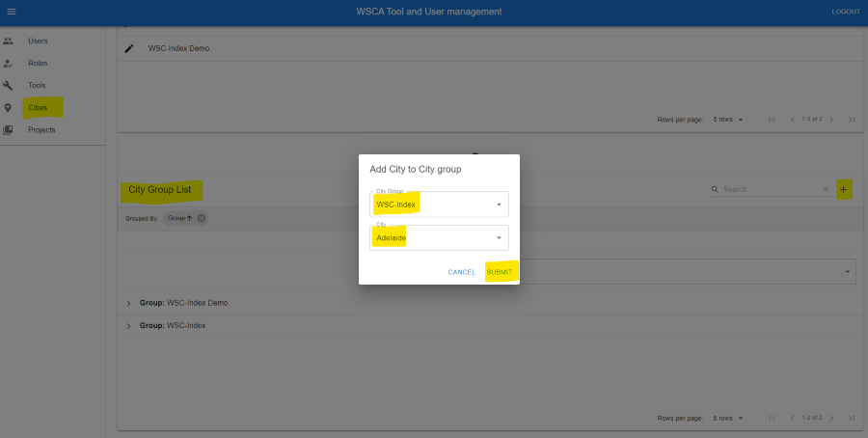
Task: Open Roles in the sidebar
Action: [38, 63]
